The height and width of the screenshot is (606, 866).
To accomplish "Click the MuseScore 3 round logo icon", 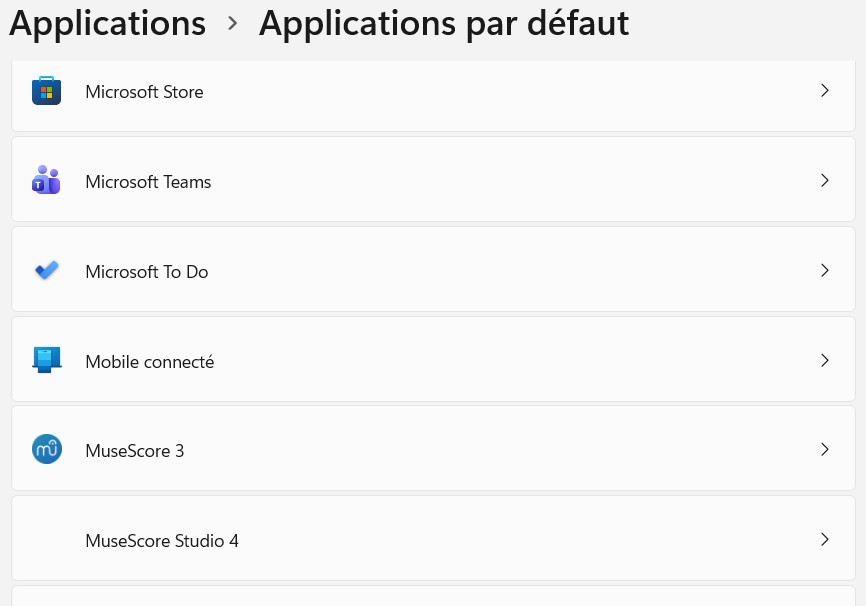I will [x=46, y=450].
